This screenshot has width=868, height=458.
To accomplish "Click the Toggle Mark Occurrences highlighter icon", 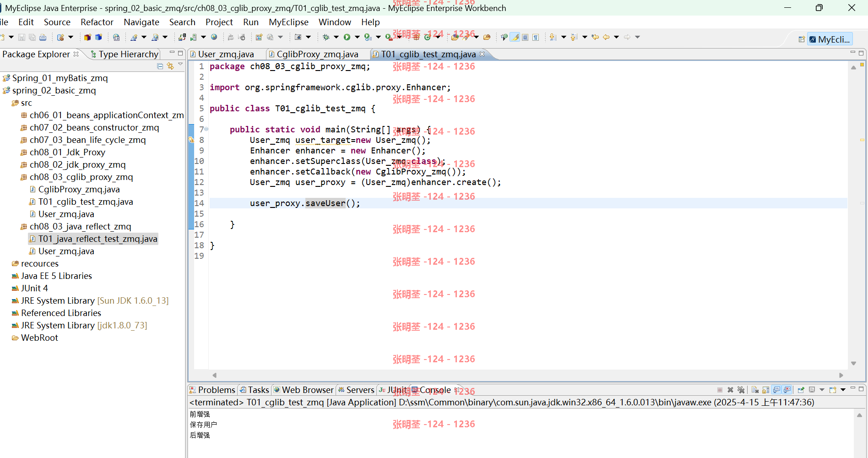I will 515,37.
